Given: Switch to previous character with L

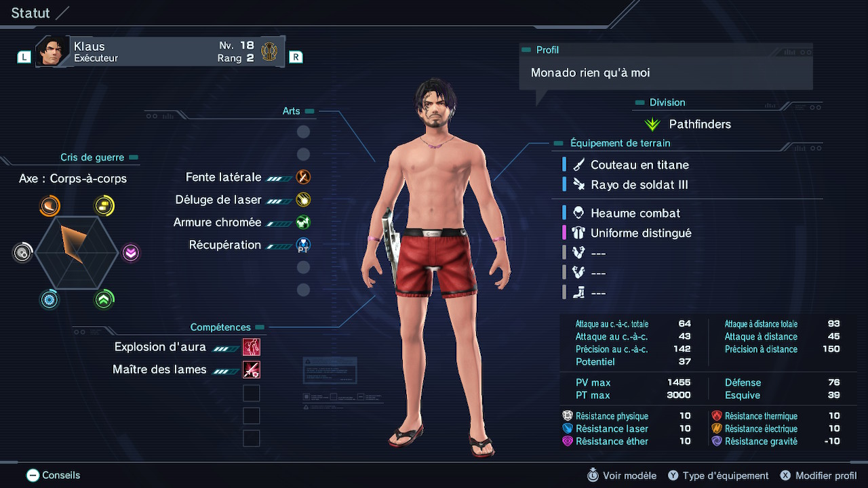Looking at the screenshot, I should click(24, 58).
